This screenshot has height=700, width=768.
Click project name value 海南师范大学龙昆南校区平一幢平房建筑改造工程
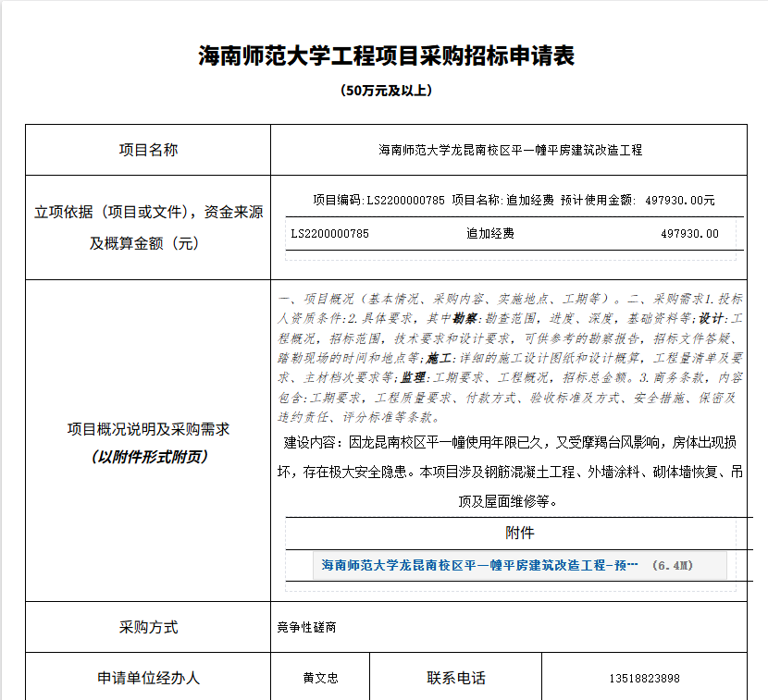(x=511, y=150)
